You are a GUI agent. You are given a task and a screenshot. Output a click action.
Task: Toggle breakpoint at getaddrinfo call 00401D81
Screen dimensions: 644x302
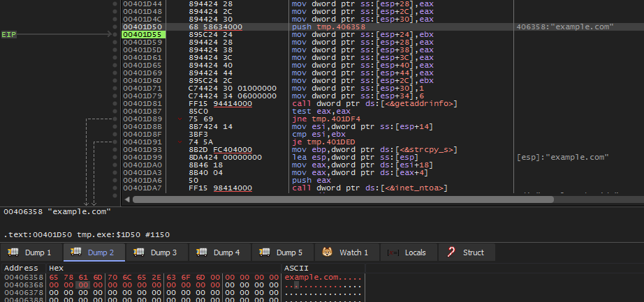115,104
